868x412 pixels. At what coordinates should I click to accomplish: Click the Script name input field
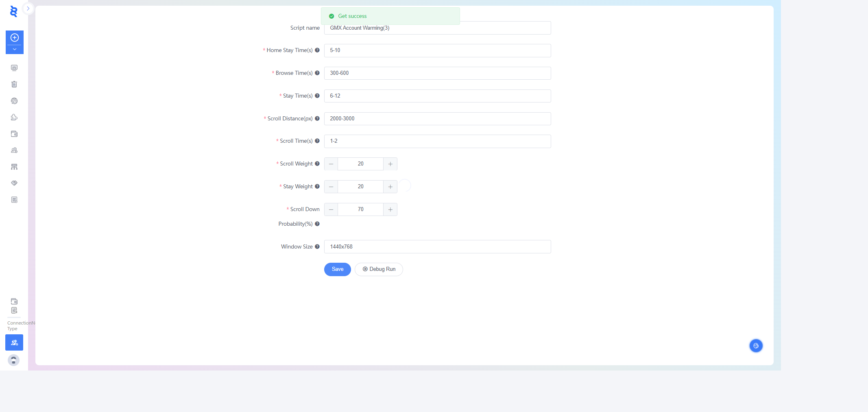(x=437, y=28)
